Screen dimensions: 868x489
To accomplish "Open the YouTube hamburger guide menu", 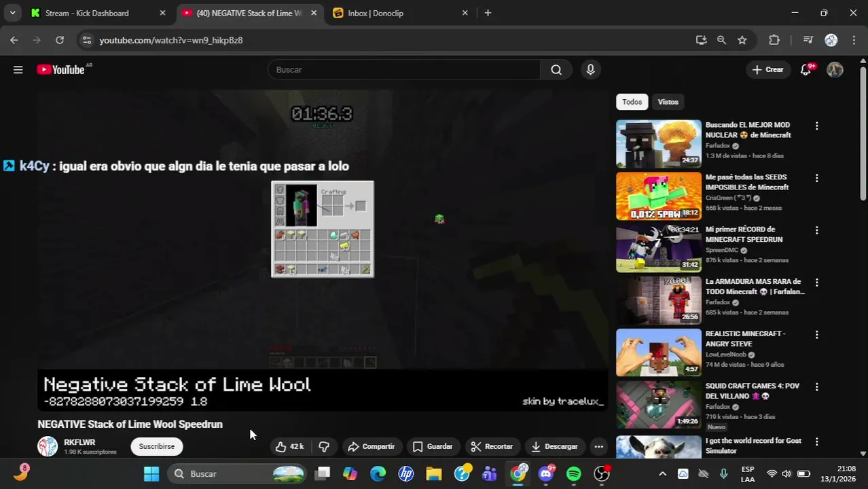I will pos(18,69).
